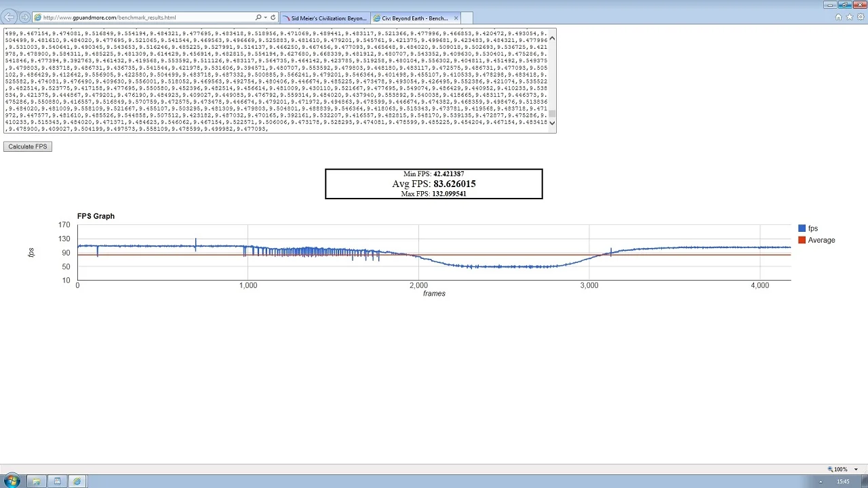This screenshot has height=488, width=868.
Task: Click the Max FPS value 132.099541
Action: click(450, 194)
